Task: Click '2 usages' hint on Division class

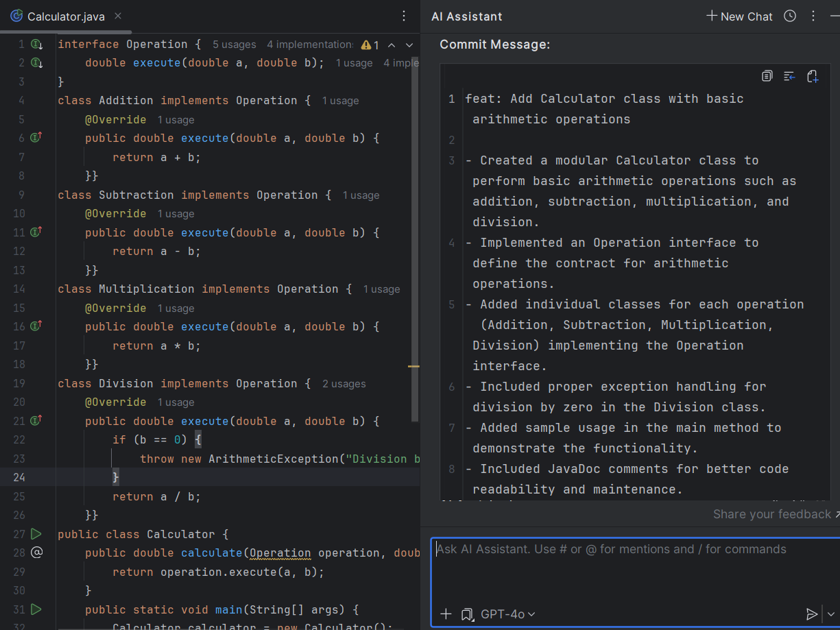Action: [344, 384]
